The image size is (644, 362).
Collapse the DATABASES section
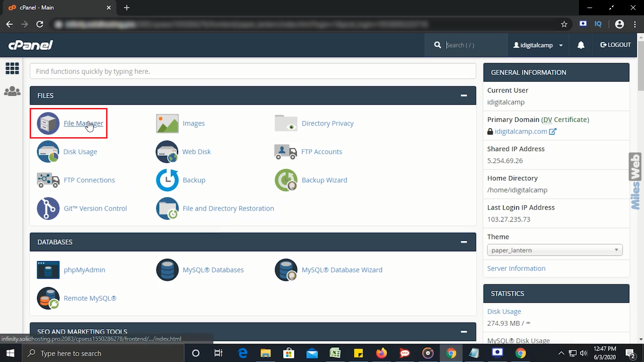click(x=464, y=242)
